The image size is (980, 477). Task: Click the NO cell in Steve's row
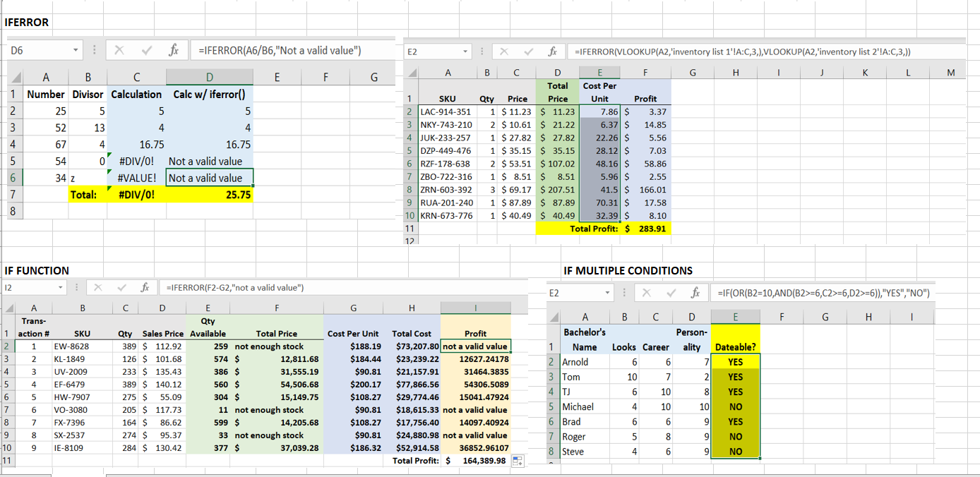click(735, 452)
